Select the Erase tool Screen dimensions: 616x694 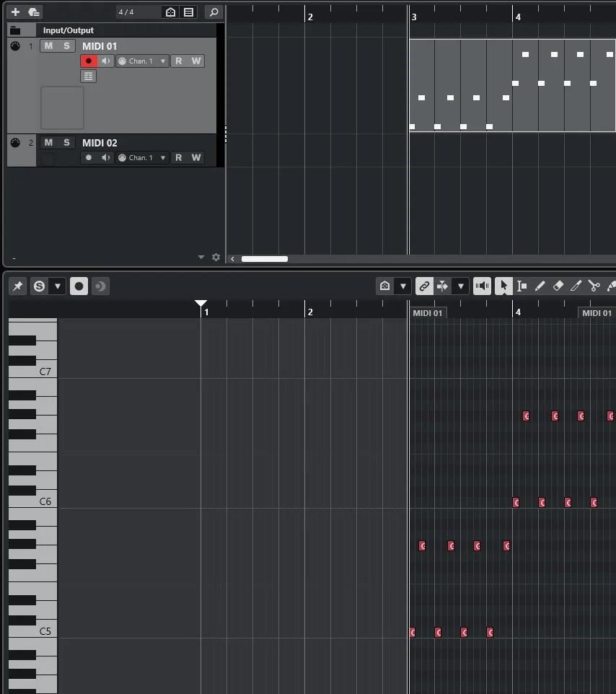point(558,286)
